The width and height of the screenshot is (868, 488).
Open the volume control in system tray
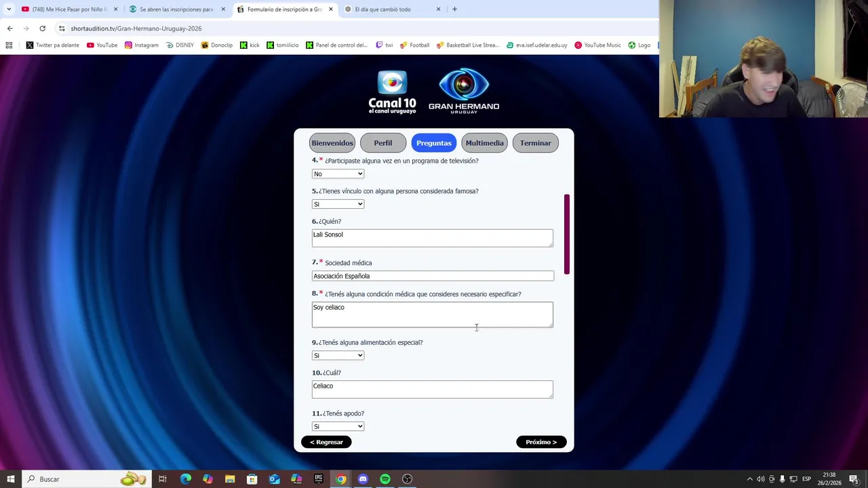click(x=760, y=479)
